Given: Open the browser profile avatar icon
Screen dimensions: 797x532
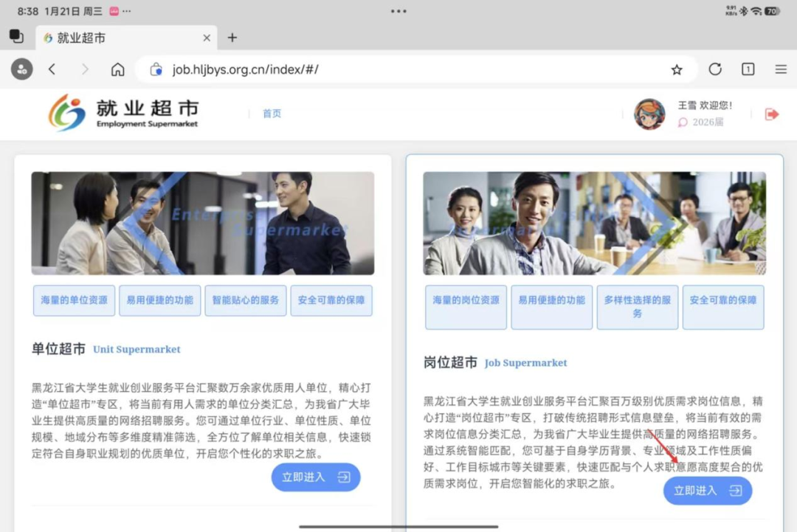Looking at the screenshot, I should [21, 69].
